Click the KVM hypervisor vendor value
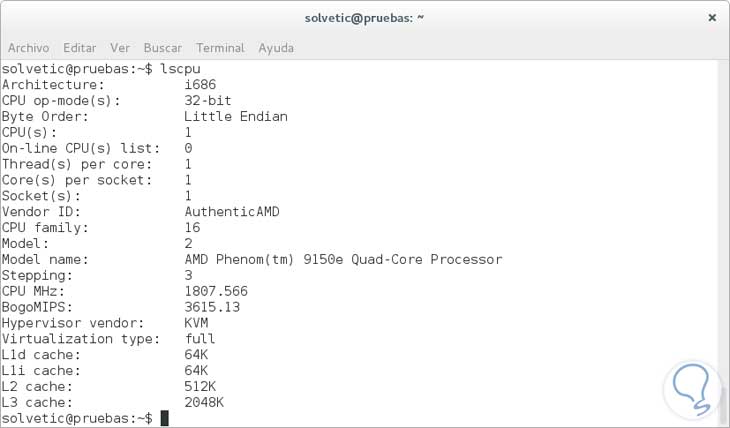This screenshot has height=428, width=730. (196, 323)
